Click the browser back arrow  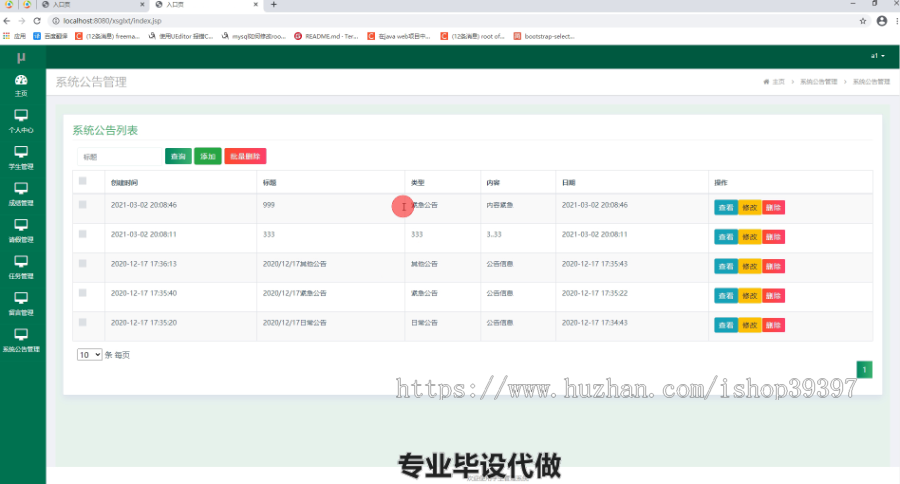point(7,21)
